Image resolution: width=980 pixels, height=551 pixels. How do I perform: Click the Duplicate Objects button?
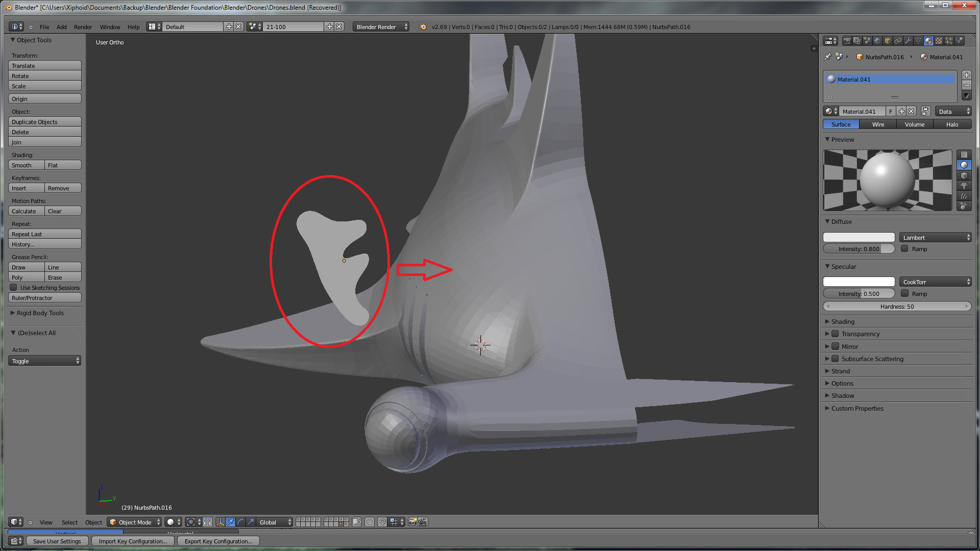coord(44,122)
